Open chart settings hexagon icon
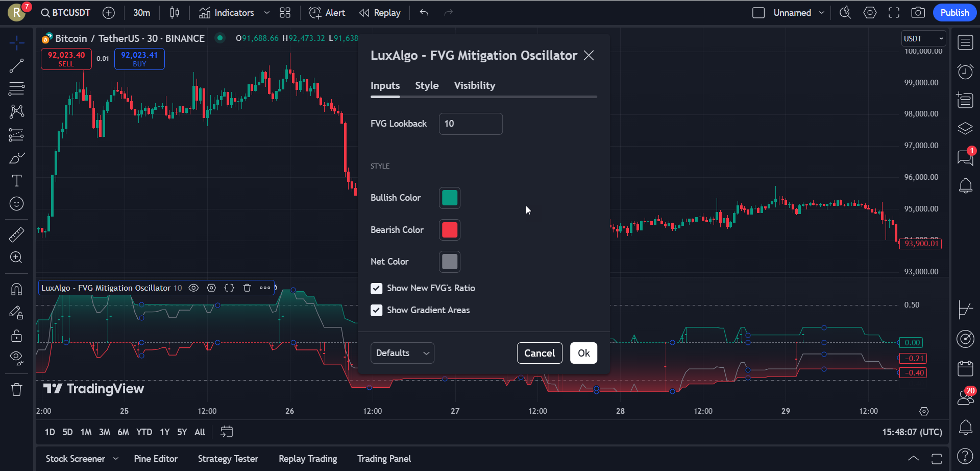 click(870, 13)
